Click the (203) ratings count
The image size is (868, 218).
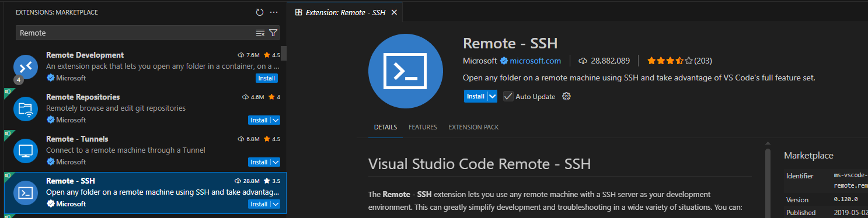click(x=703, y=61)
